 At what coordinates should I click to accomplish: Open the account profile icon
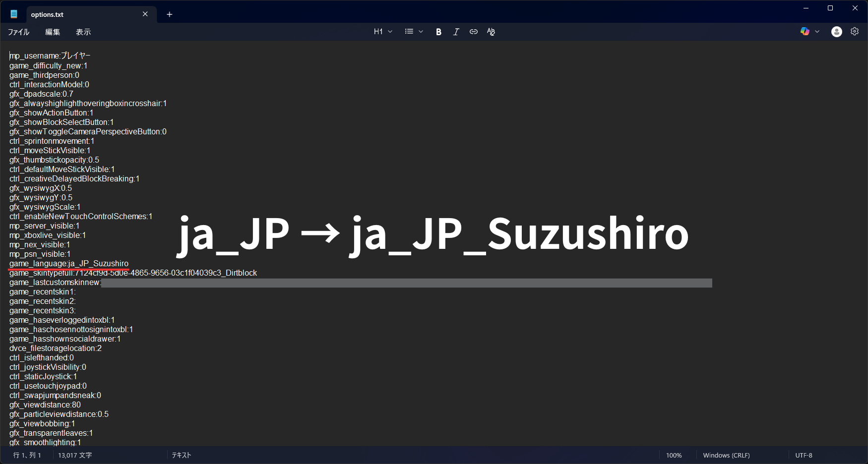point(836,31)
